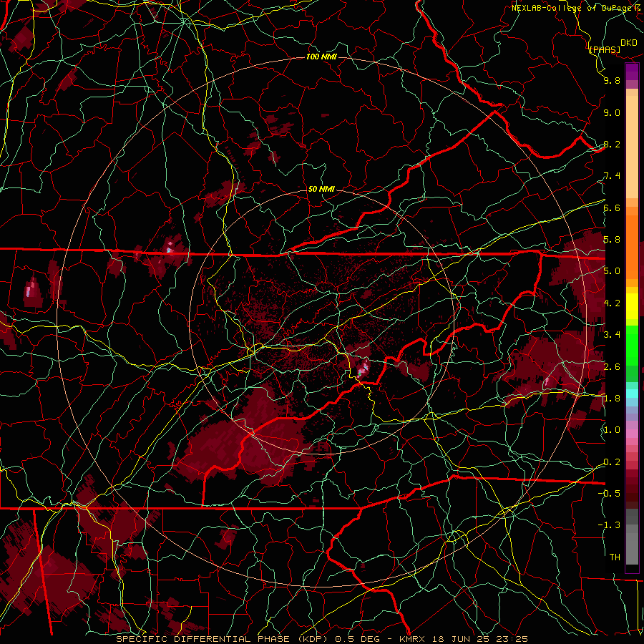This screenshot has height=644, width=644.
Task: Click the 7.4 value on color scale
Action: coord(612,176)
